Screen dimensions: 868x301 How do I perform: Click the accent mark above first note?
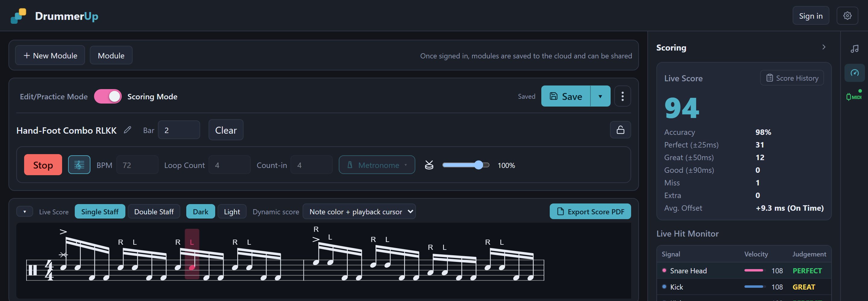click(63, 232)
